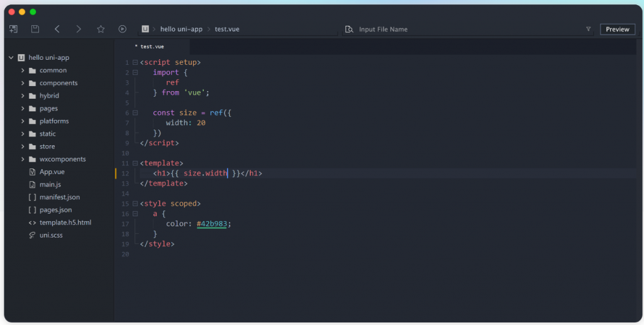Switch to the test.vue editor tab
Viewport: 644px width, 325px height.
[152, 47]
